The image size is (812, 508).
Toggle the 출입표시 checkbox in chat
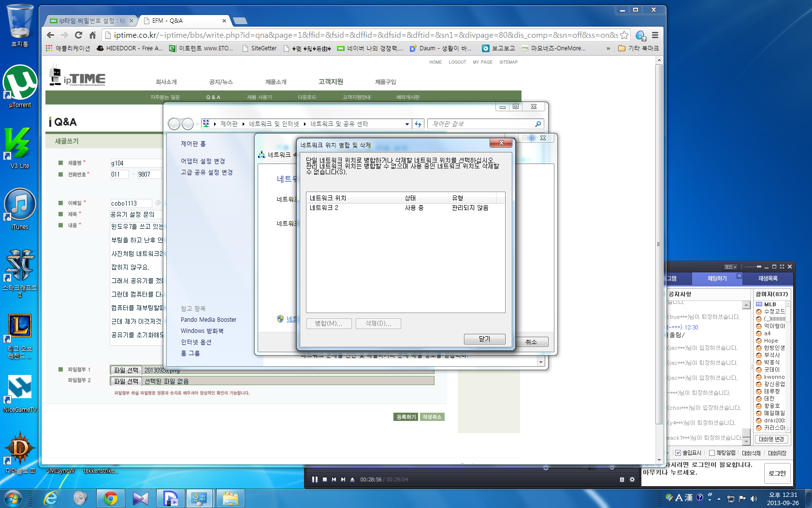coord(678,453)
